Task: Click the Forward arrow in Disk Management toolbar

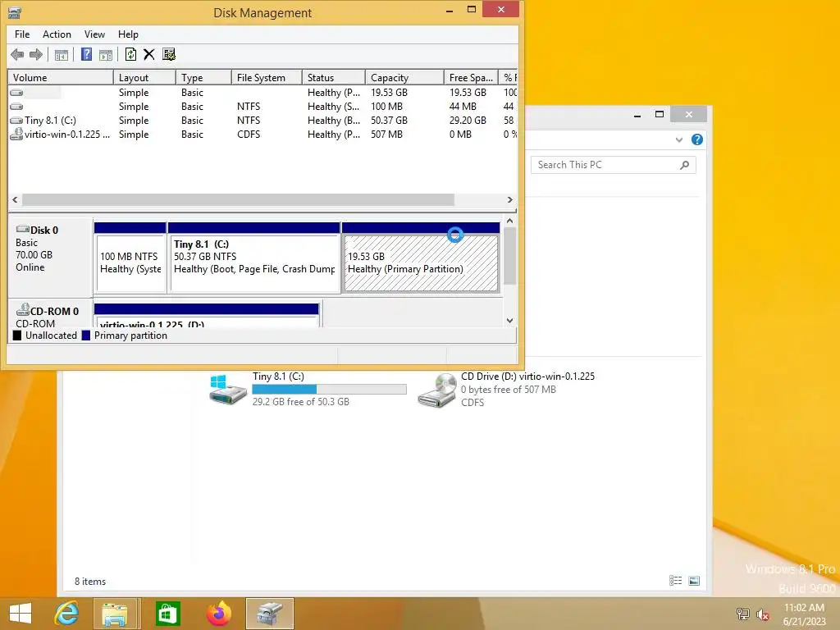Action: pyautogui.click(x=36, y=54)
